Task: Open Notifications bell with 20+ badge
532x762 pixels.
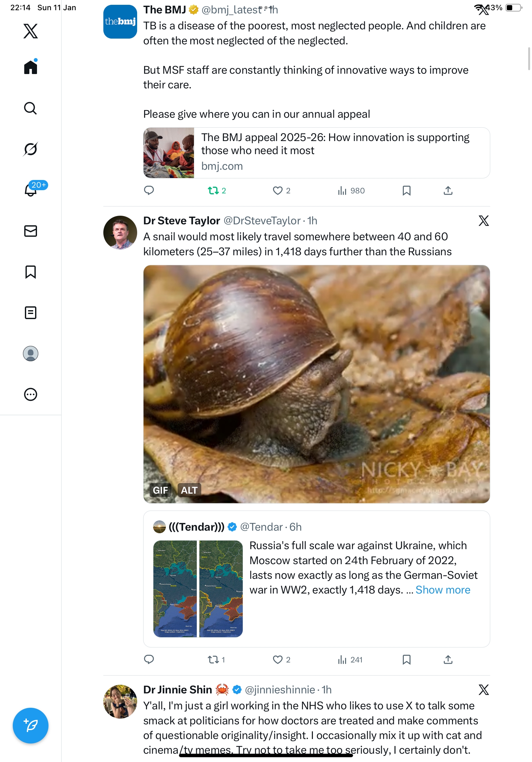Action: [31, 190]
